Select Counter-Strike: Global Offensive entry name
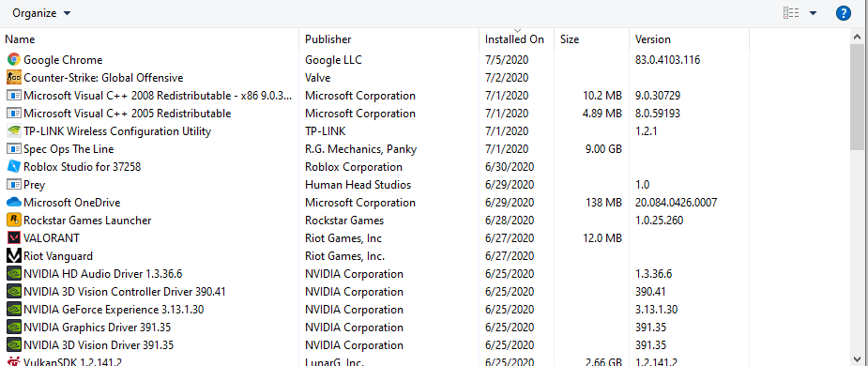The image size is (868, 366). [103, 78]
